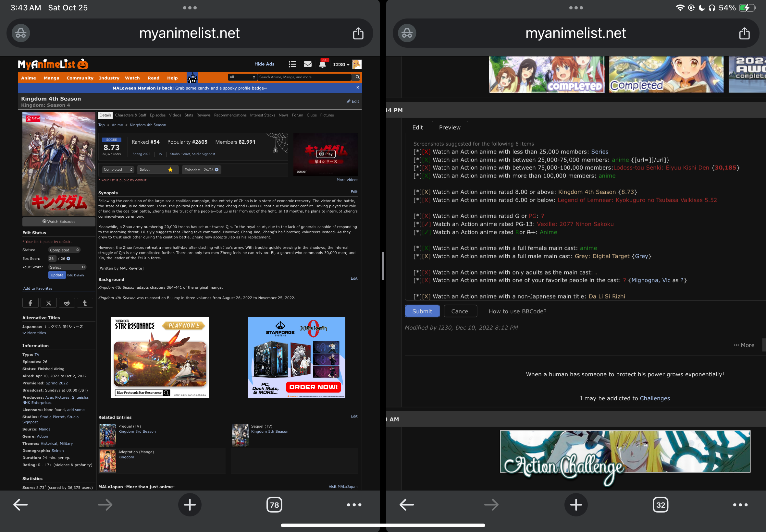Open the messages envelope icon

click(x=307, y=64)
